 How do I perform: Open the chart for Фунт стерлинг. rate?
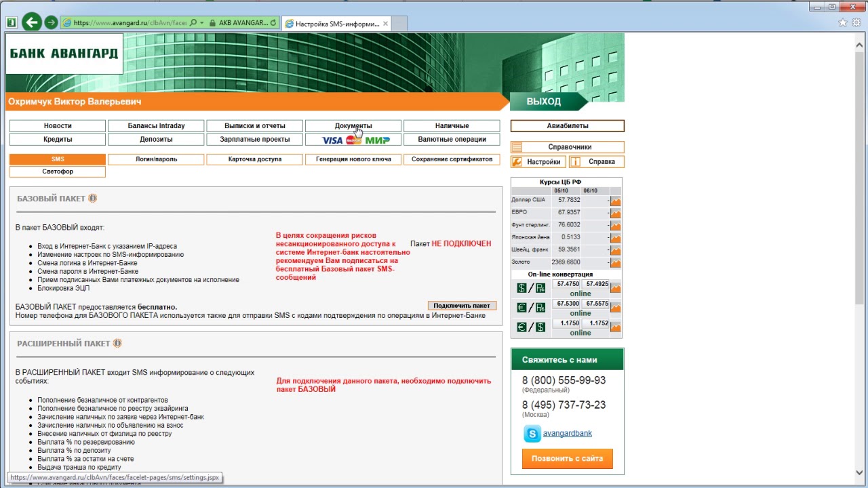[x=615, y=225]
